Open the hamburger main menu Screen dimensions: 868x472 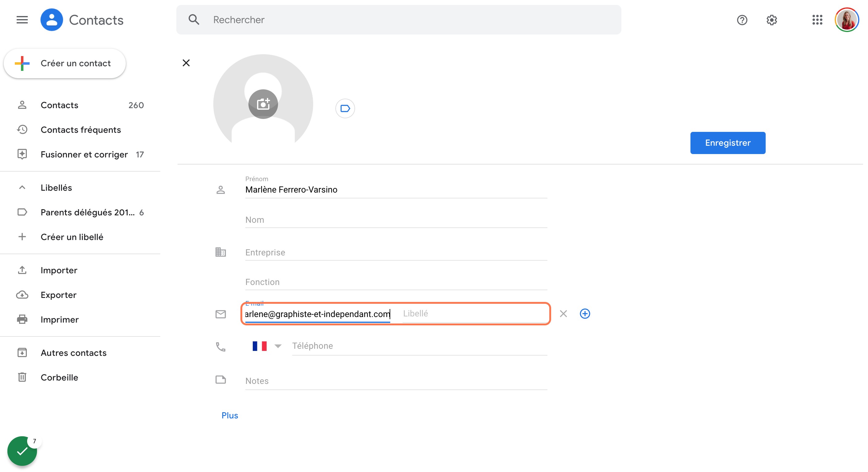tap(22, 20)
